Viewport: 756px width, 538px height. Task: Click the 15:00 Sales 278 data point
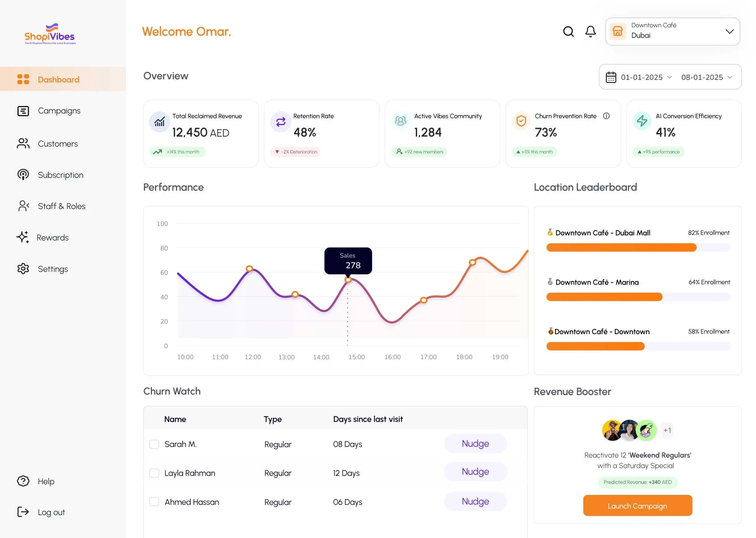click(348, 280)
